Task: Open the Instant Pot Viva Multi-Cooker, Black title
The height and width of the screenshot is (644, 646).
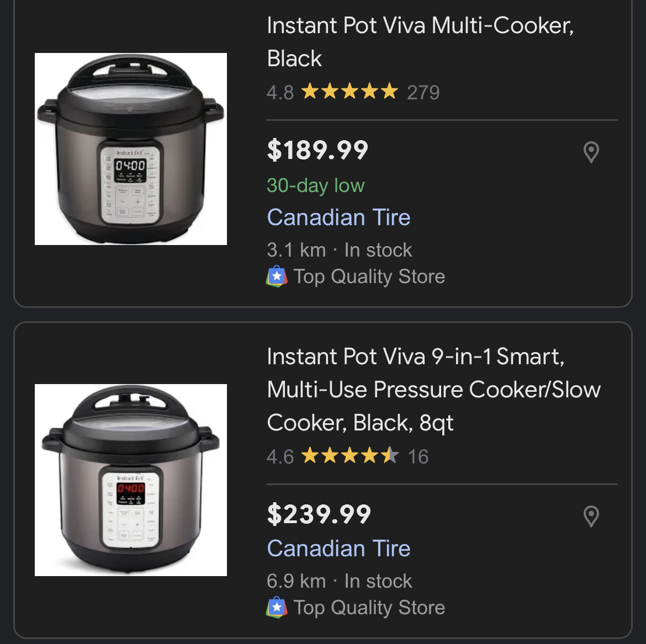Action: pyautogui.click(x=420, y=42)
